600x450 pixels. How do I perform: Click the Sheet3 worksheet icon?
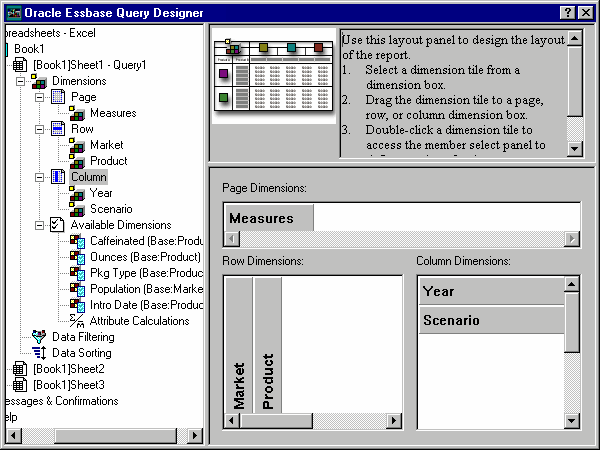pos(20,385)
